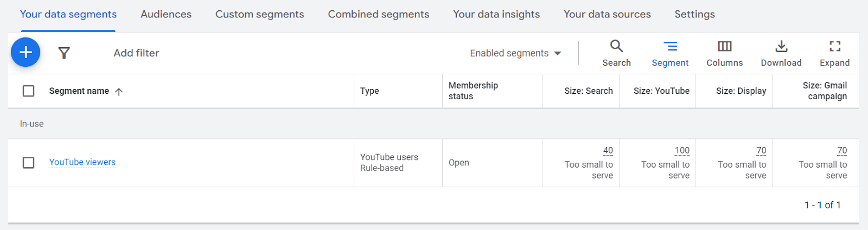The height and width of the screenshot is (230, 868).
Task: Switch to the Audiences tab
Action: click(166, 15)
